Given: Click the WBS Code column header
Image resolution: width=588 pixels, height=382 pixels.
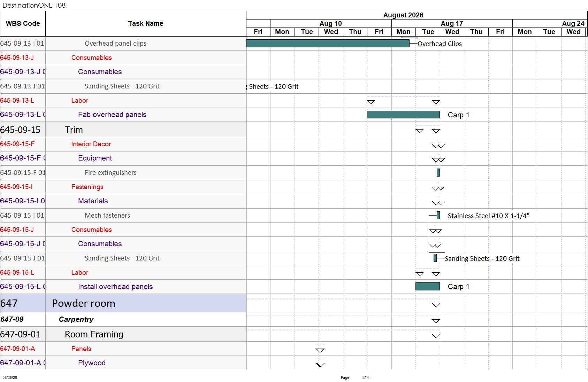Looking at the screenshot, I should (x=23, y=24).
